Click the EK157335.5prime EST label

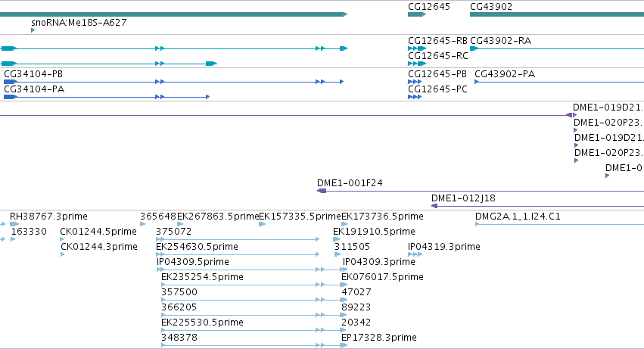click(x=300, y=217)
